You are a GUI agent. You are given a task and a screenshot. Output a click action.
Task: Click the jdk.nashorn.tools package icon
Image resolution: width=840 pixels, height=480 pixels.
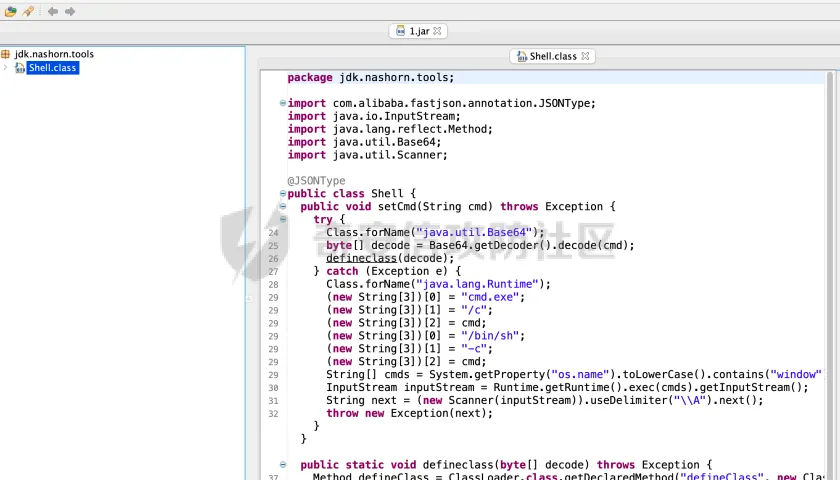[x=5, y=54]
